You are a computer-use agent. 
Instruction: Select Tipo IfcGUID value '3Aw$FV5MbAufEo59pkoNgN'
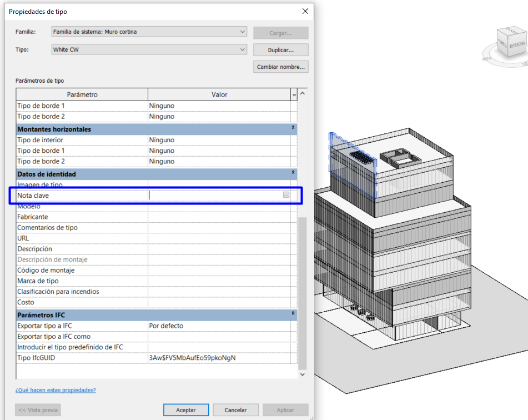pyautogui.click(x=219, y=358)
